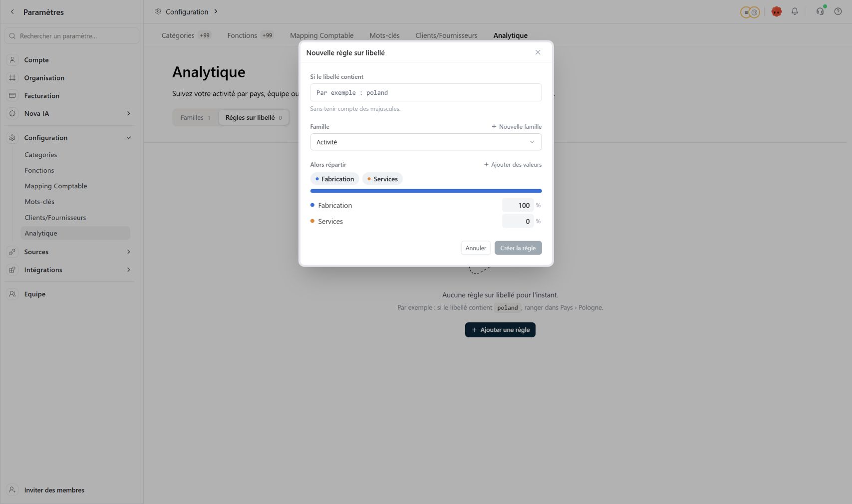Click the Services percentage field

point(518,222)
